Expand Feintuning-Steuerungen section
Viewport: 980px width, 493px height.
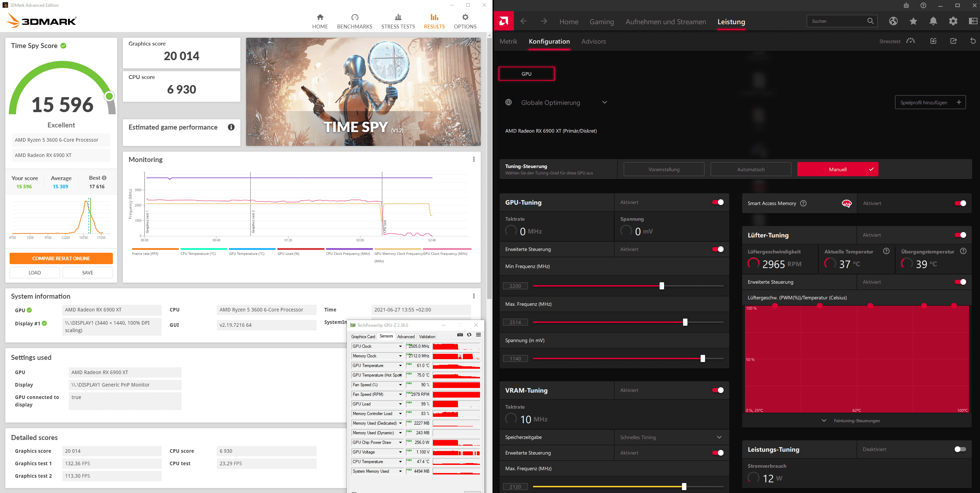coord(851,421)
